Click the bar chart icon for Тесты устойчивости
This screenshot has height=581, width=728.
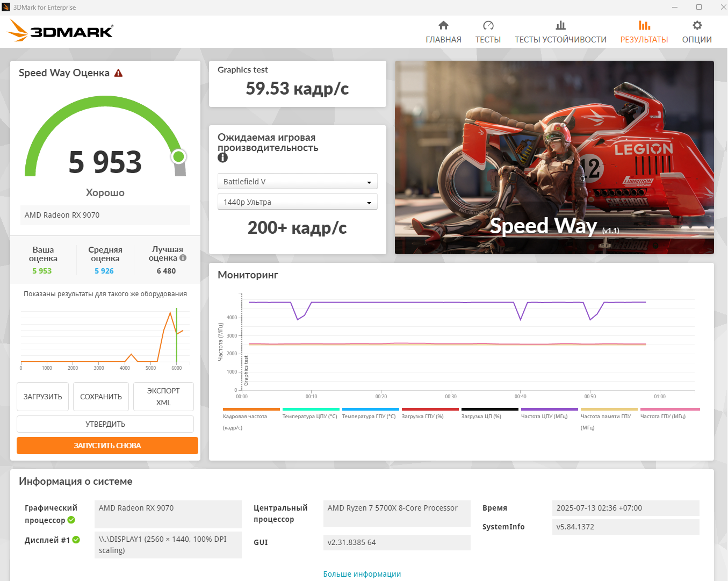pyautogui.click(x=560, y=25)
